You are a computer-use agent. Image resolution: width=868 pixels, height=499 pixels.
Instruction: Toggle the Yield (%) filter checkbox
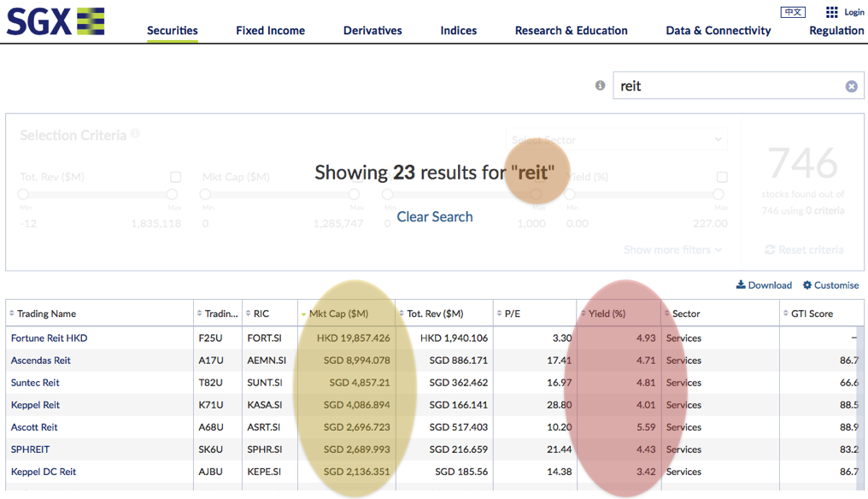(722, 177)
